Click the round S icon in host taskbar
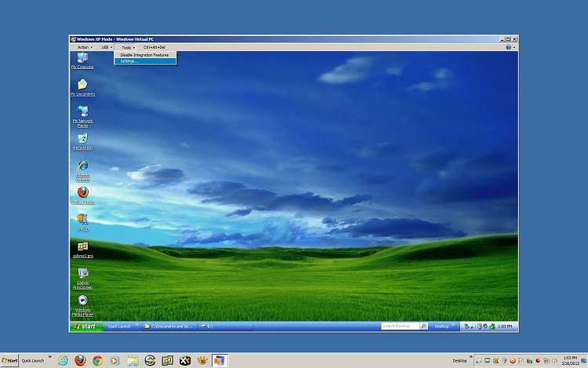 pyautogui.click(x=150, y=360)
